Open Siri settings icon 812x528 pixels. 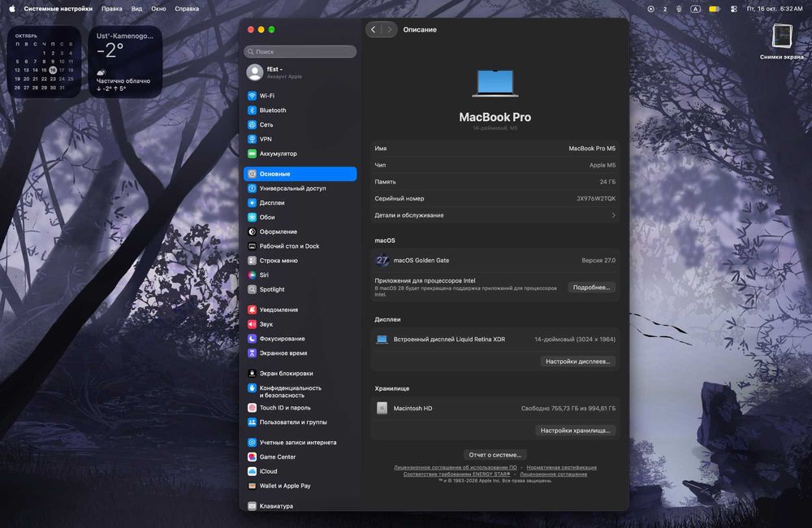pos(252,275)
